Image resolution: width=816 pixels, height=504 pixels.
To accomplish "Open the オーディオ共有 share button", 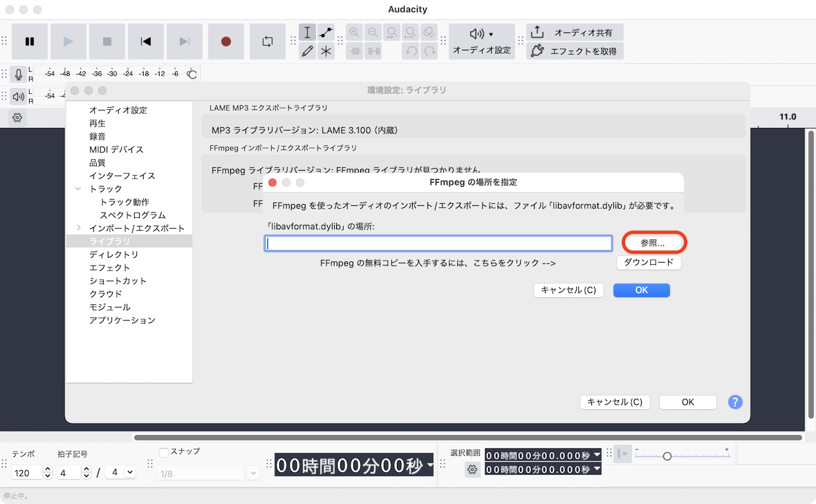I will coord(575,32).
